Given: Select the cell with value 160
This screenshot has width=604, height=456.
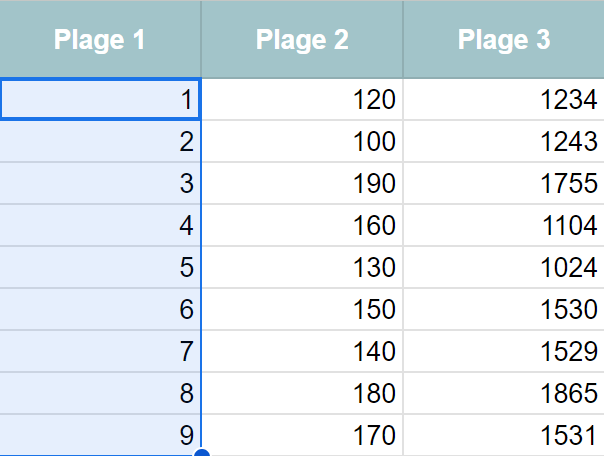Looking at the screenshot, I should pos(302,225).
